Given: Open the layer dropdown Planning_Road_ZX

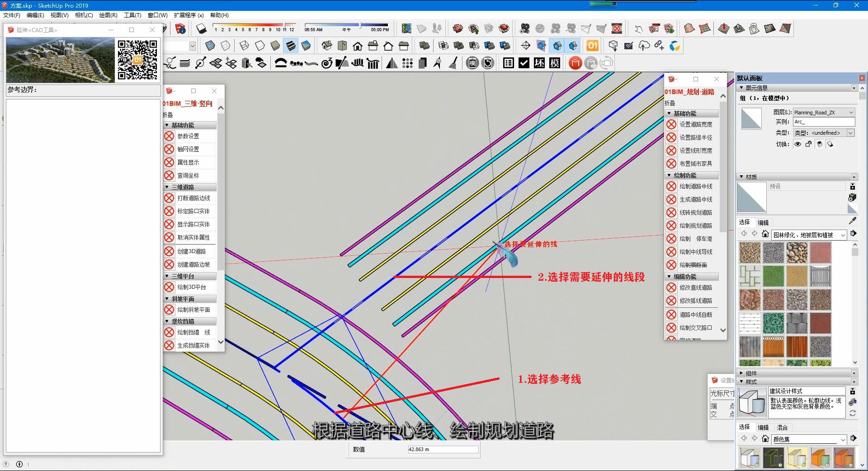Looking at the screenshot, I should pos(824,112).
